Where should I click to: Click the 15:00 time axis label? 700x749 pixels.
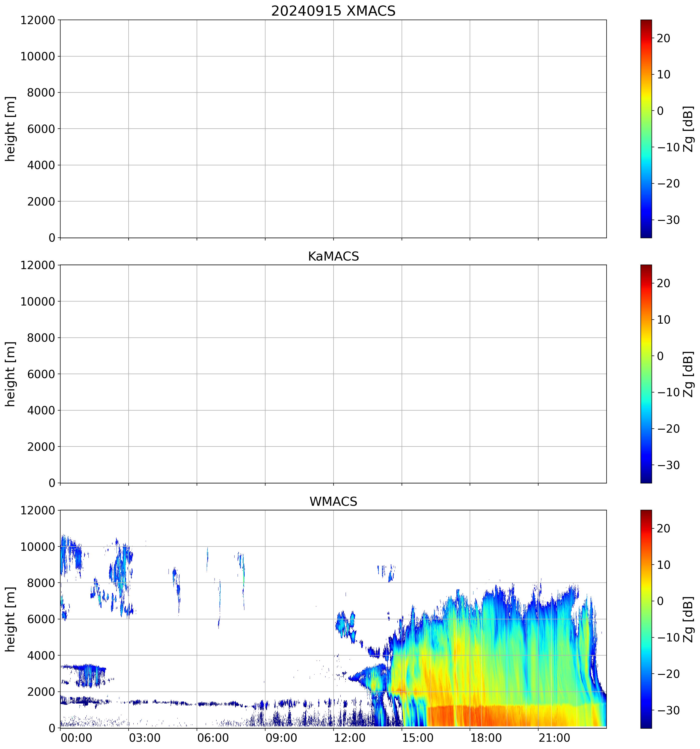pyautogui.click(x=418, y=737)
